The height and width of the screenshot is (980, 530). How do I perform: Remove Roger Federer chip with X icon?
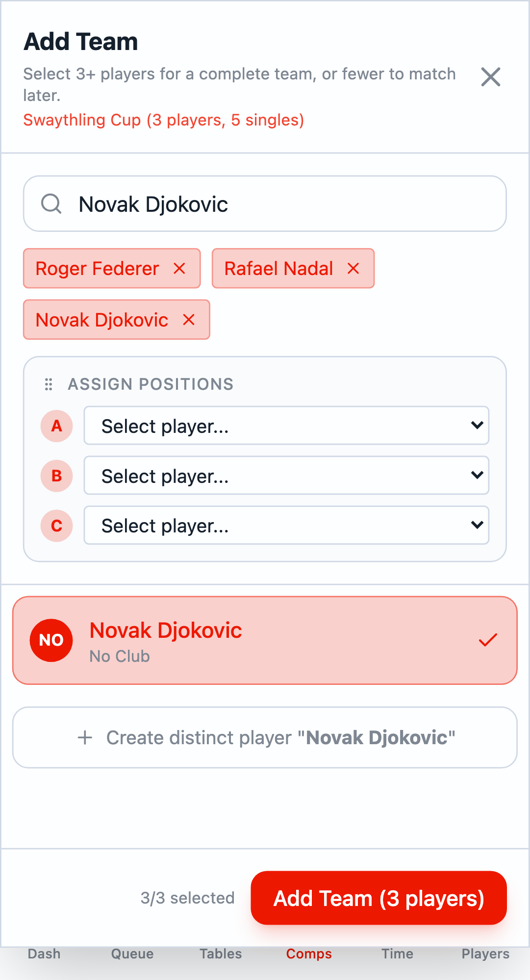(179, 268)
